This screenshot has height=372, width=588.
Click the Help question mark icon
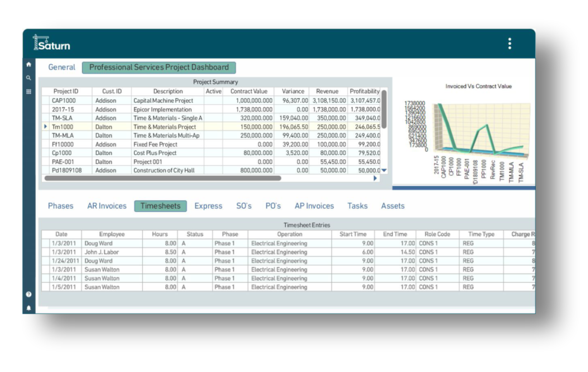pos(28,294)
